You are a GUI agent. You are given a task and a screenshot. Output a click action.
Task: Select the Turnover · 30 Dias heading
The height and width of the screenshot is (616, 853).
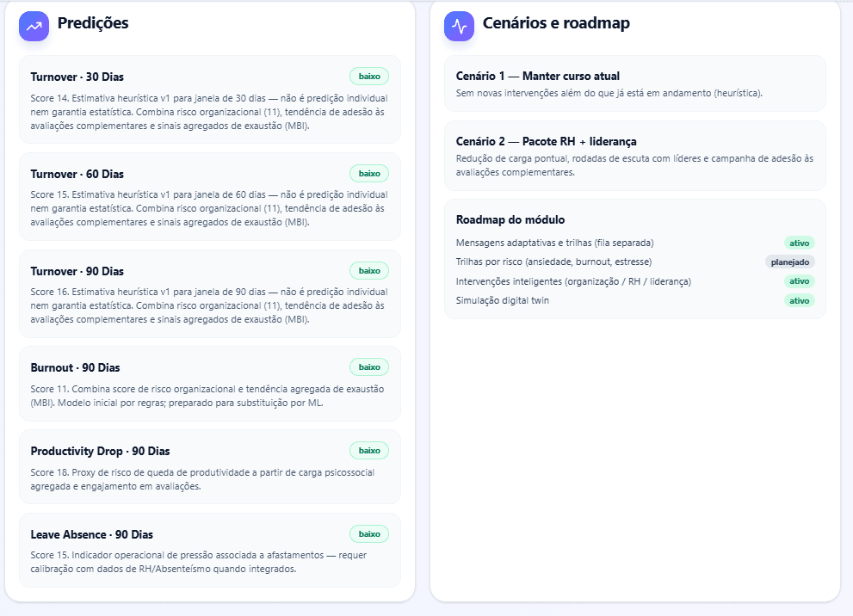click(x=77, y=77)
